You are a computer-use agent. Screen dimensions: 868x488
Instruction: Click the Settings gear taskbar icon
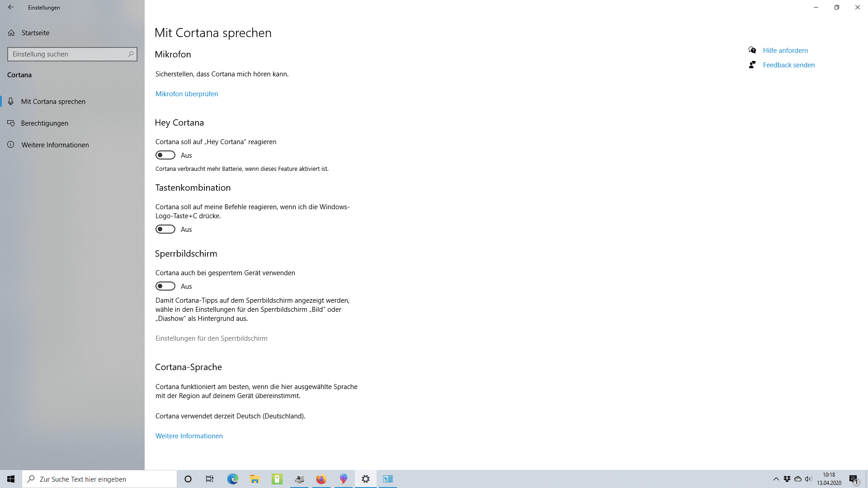[366, 479]
